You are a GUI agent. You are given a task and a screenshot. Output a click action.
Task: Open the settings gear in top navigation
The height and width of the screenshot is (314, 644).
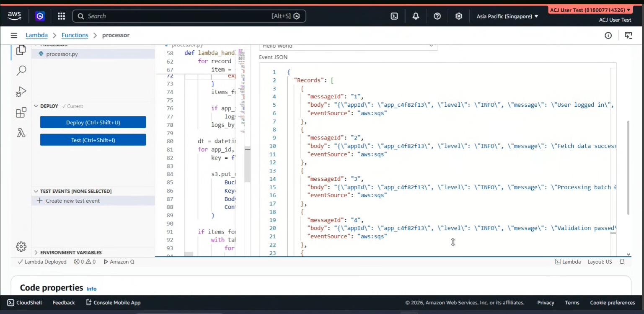click(459, 16)
